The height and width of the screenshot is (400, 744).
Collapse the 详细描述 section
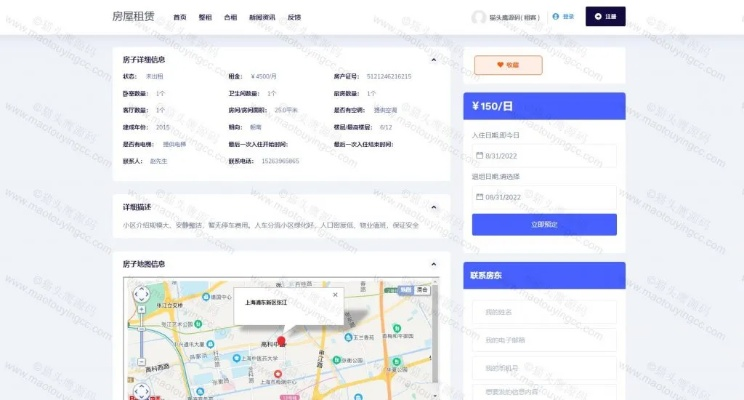pyautogui.click(x=434, y=207)
